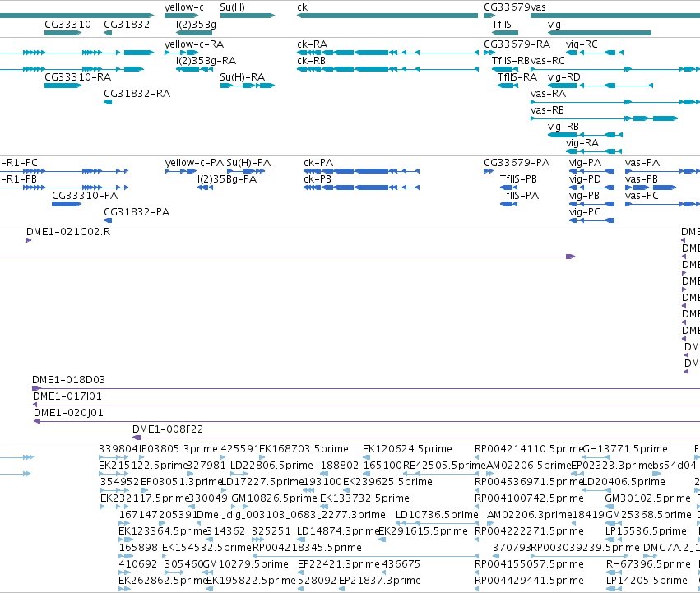Select the ck-PB protein label
Viewport: 700px width, 593px height.
[x=318, y=179]
